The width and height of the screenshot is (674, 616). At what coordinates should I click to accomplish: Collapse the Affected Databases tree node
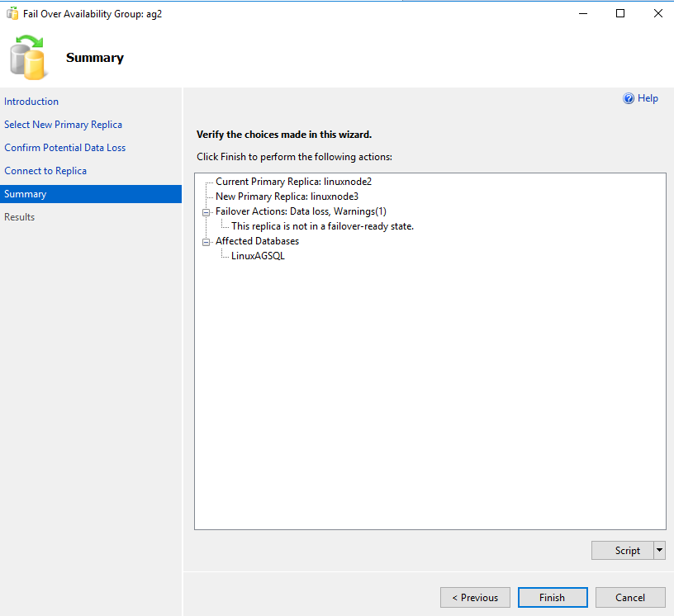pyautogui.click(x=206, y=242)
